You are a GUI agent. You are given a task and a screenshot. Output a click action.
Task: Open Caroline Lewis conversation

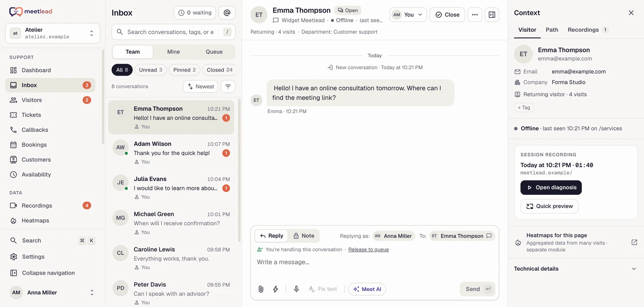[171, 258]
